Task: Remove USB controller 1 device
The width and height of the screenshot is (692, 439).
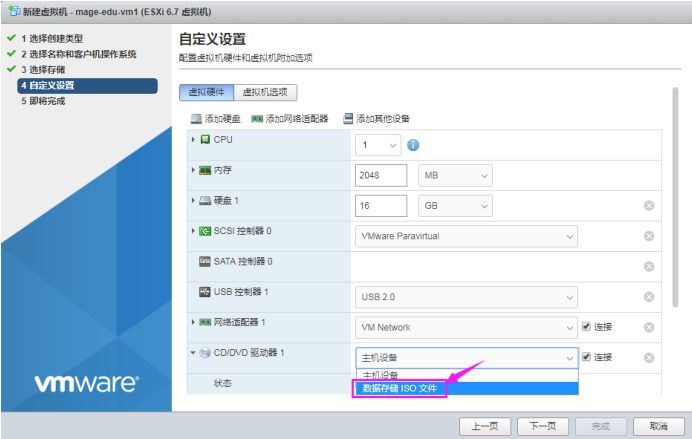Action: (649, 297)
